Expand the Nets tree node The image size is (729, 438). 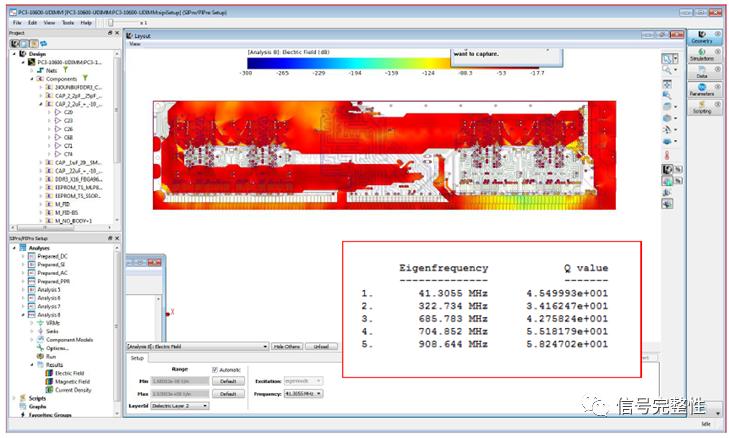click(32, 70)
